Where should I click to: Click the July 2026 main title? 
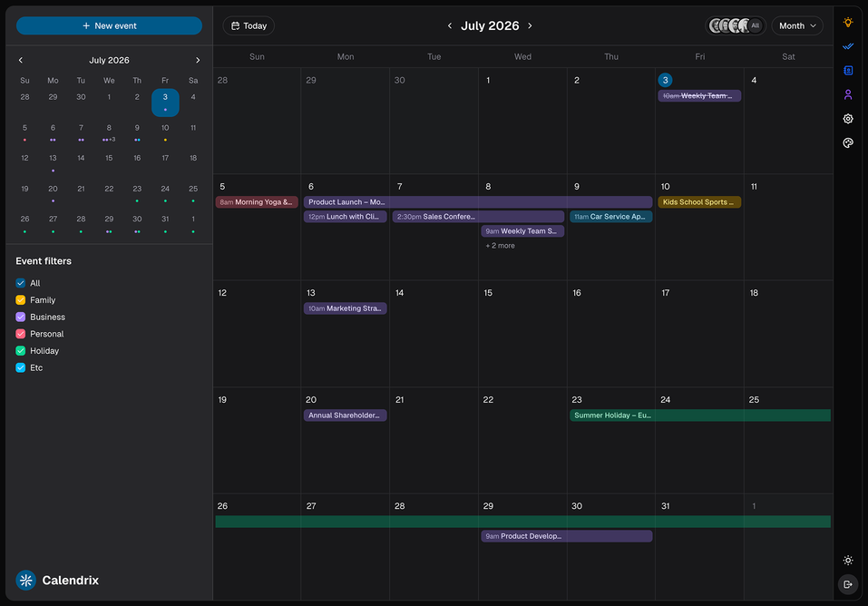point(490,25)
